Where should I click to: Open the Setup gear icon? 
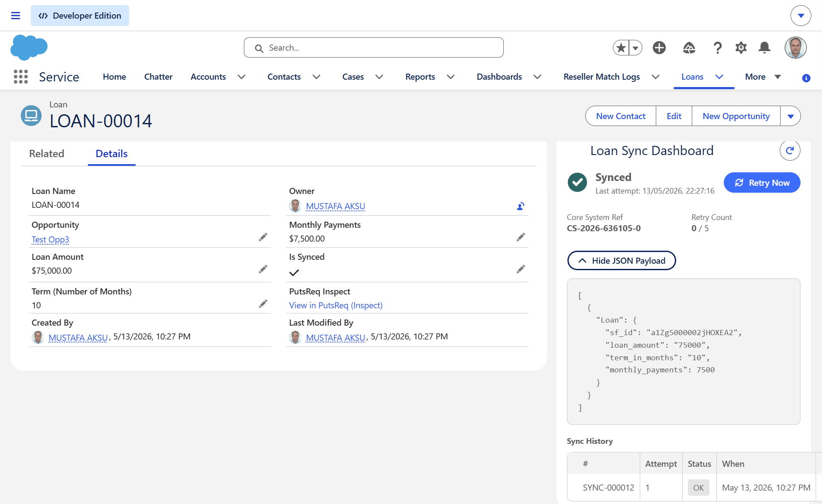click(x=741, y=48)
